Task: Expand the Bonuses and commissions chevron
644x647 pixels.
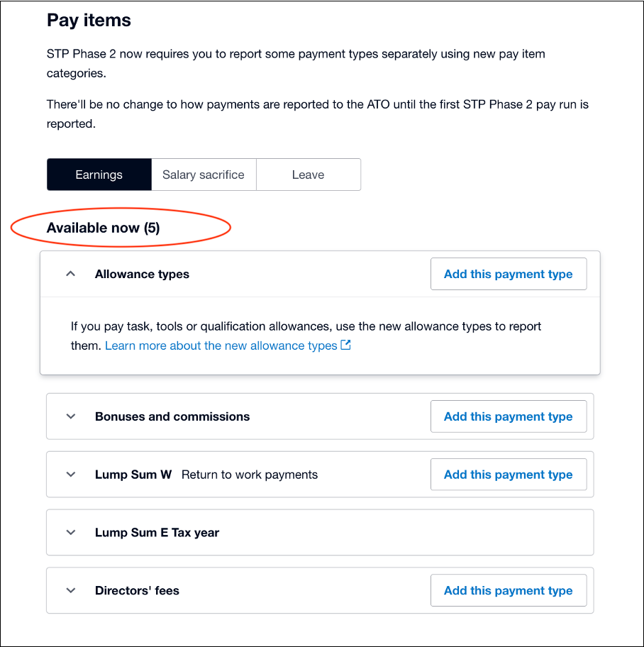Action: point(70,416)
